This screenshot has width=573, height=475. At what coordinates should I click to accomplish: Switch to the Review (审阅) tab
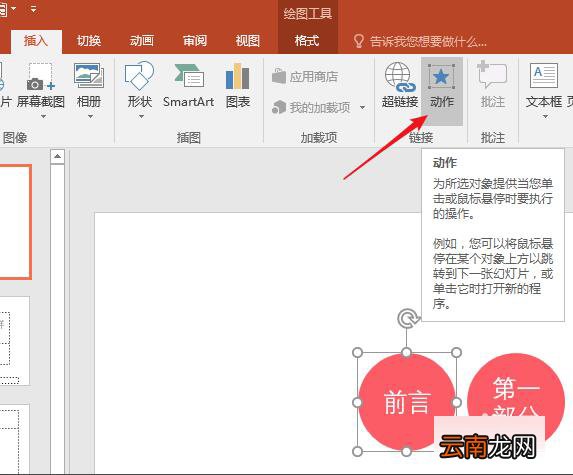click(195, 41)
